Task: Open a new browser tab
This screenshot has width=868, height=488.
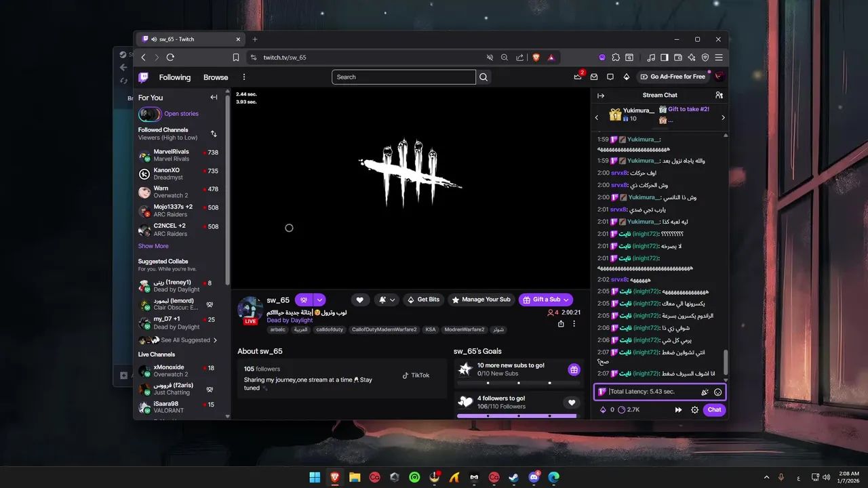Action: tap(255, 39)
